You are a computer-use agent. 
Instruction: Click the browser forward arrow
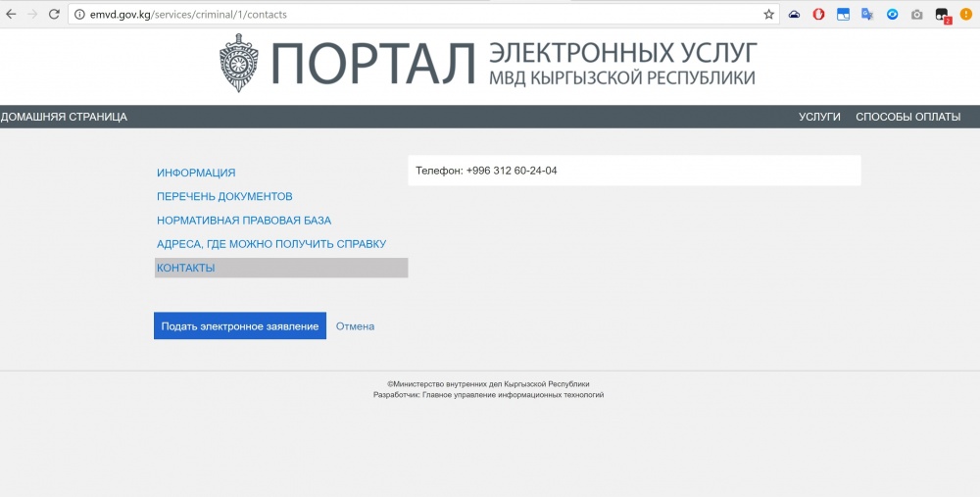pyautogui.click(x=32, y=15)
